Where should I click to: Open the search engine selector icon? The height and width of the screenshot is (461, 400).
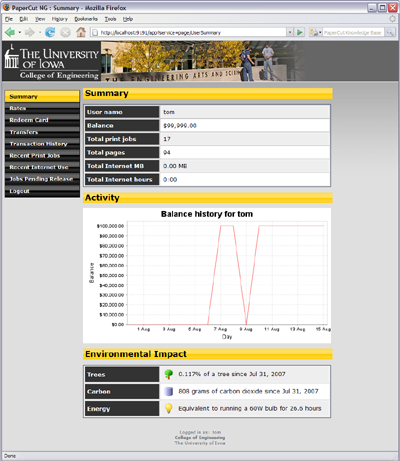(x=315, y=32)
